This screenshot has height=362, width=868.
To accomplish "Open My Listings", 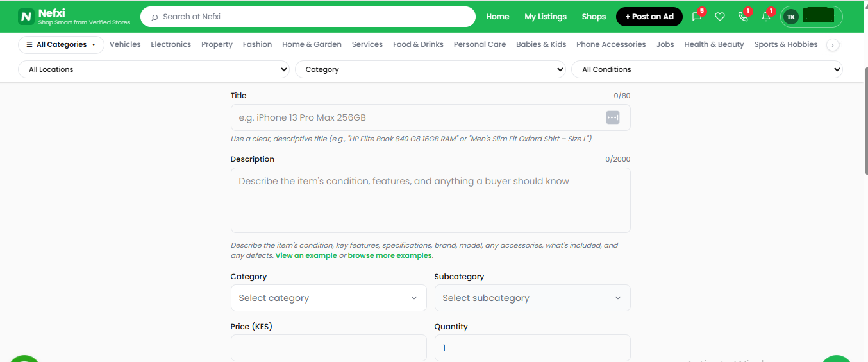I will (x=546, y=17).
